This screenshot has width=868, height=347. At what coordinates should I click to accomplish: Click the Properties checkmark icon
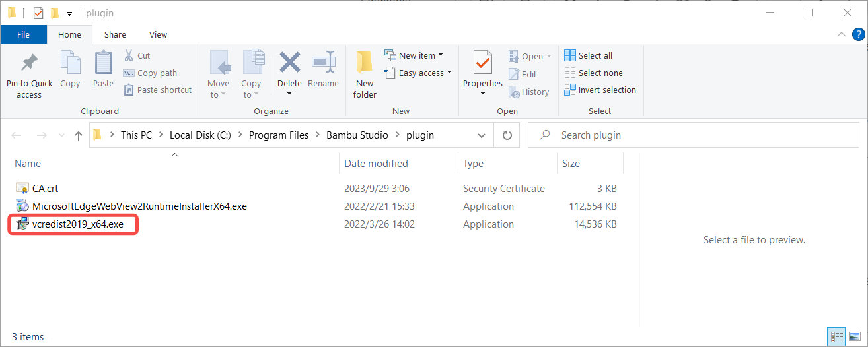(483, 63)
